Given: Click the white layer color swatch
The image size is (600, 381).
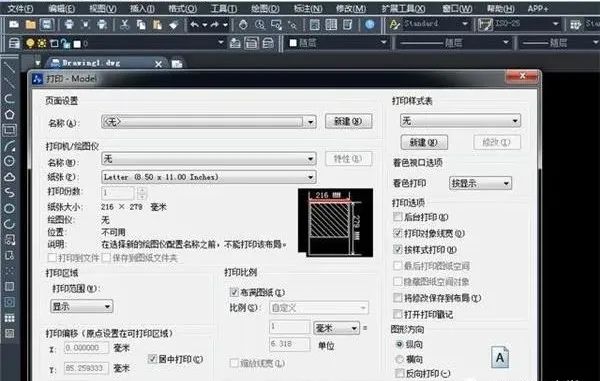Looking at the screenshot, I should pos(77,44).
